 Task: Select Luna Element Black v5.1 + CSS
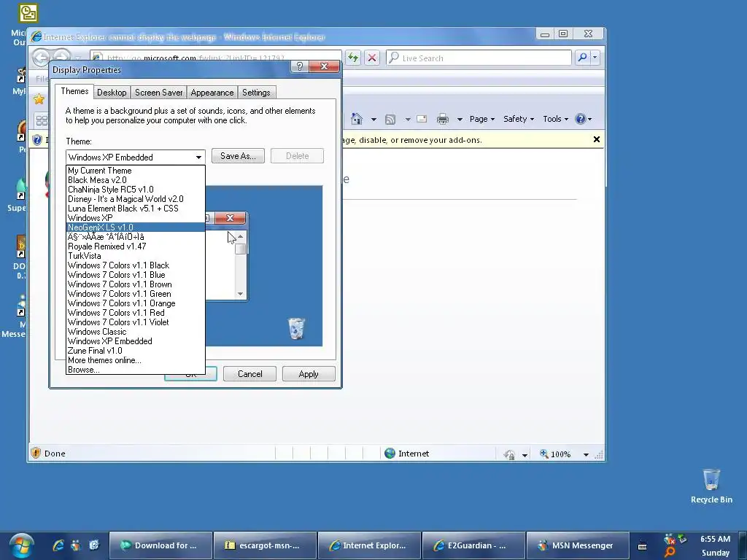pos(136,209)
